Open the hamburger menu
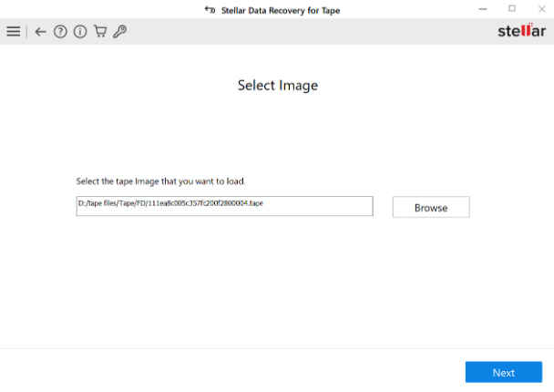554x392 pixels. pyautogui.click(x=14, y=32)
